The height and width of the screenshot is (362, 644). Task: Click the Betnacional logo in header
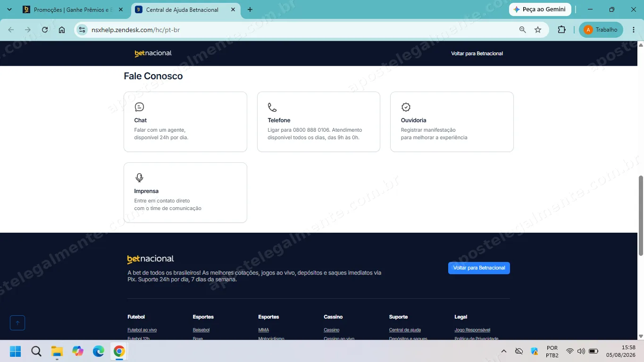click(153, 53)
